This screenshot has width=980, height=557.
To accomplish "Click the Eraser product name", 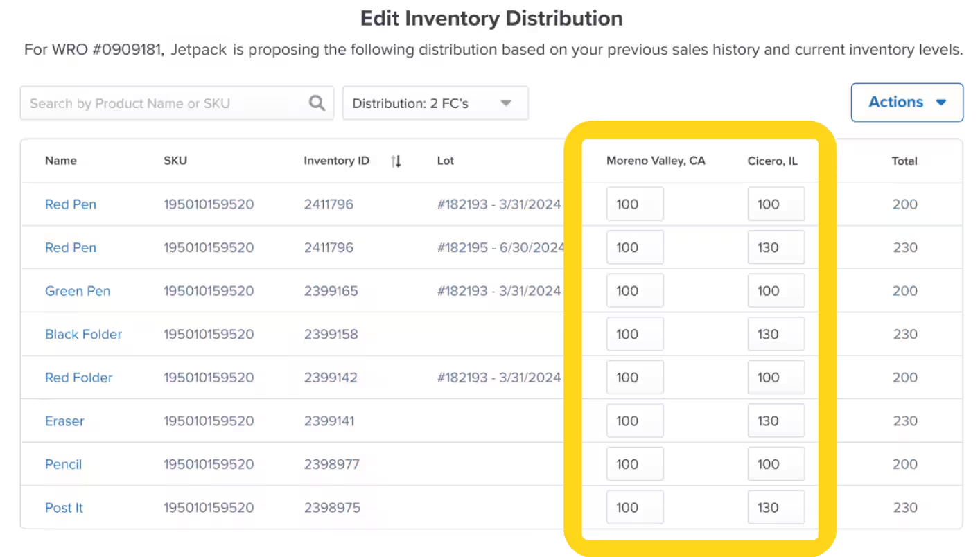I will (64, 421).
